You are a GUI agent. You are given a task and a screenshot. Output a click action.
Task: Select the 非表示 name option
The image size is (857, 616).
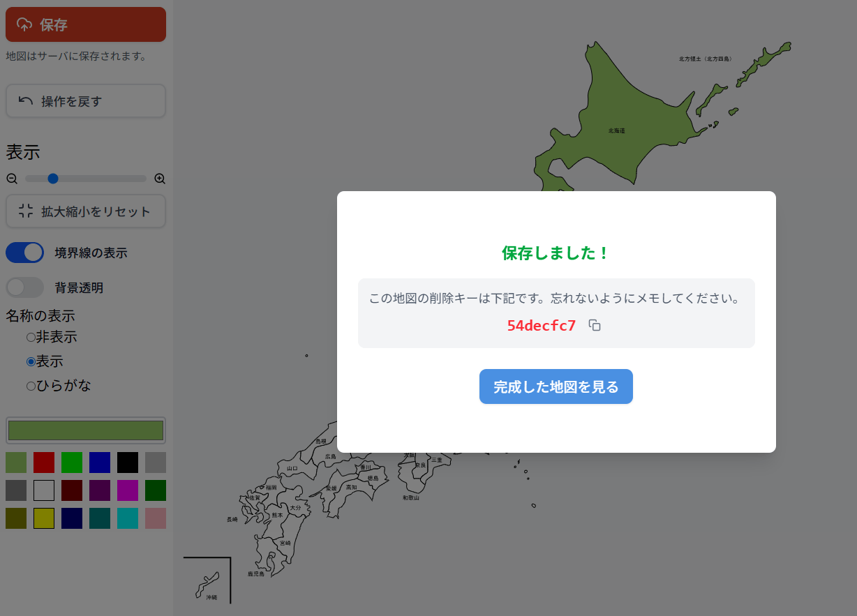31,338
